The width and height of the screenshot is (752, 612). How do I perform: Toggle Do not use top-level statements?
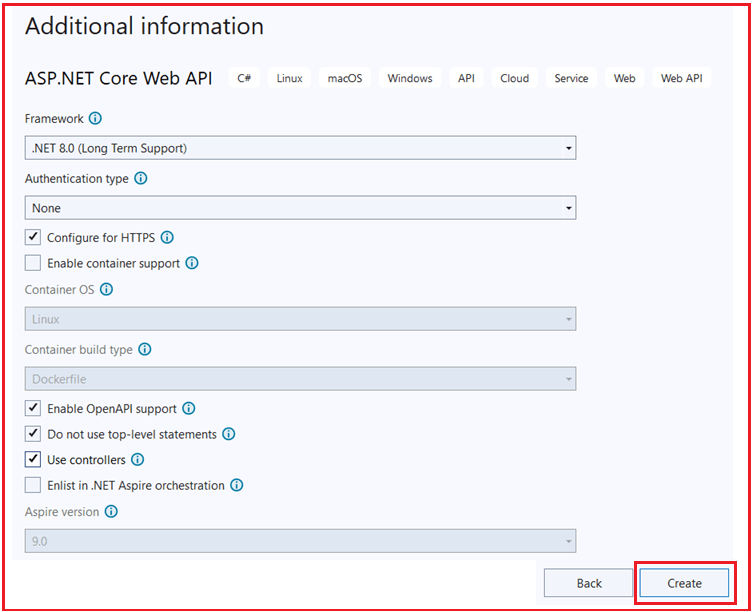(33, 434)
